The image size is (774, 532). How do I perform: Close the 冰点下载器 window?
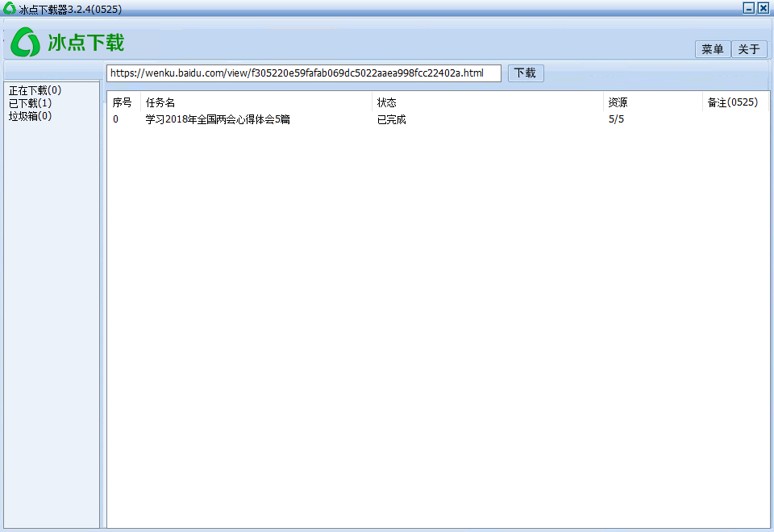pyautogui.click(x=764, y=8)
